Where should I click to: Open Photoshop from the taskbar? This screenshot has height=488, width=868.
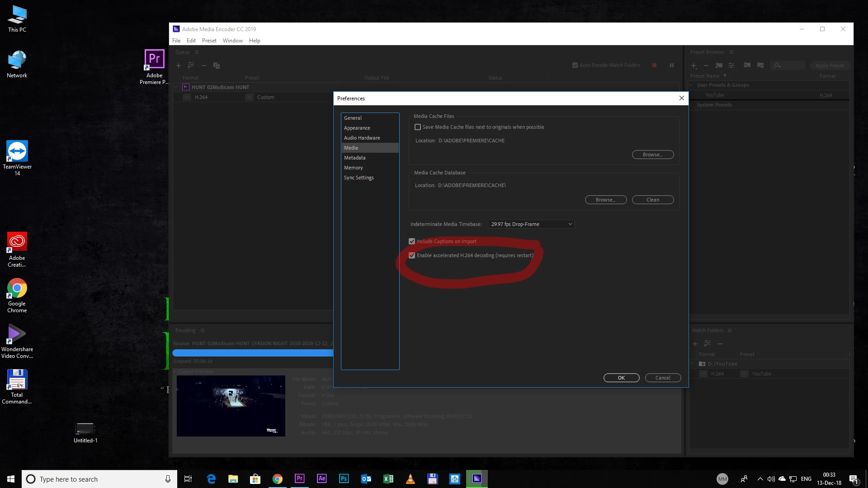click(x=344, y=479)
